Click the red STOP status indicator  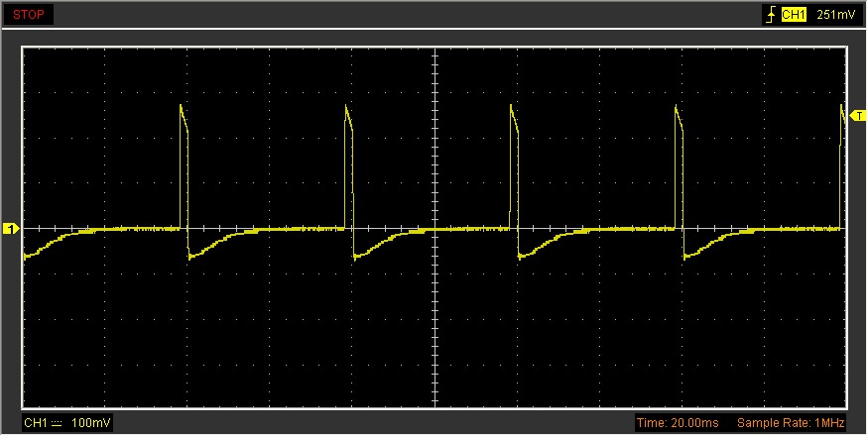[x=28, y=15]
